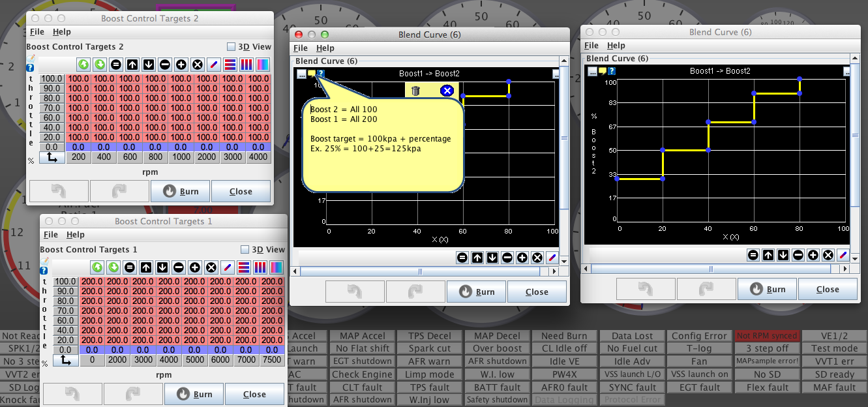Open the File menu in Boost Control Targets 2

37,32
